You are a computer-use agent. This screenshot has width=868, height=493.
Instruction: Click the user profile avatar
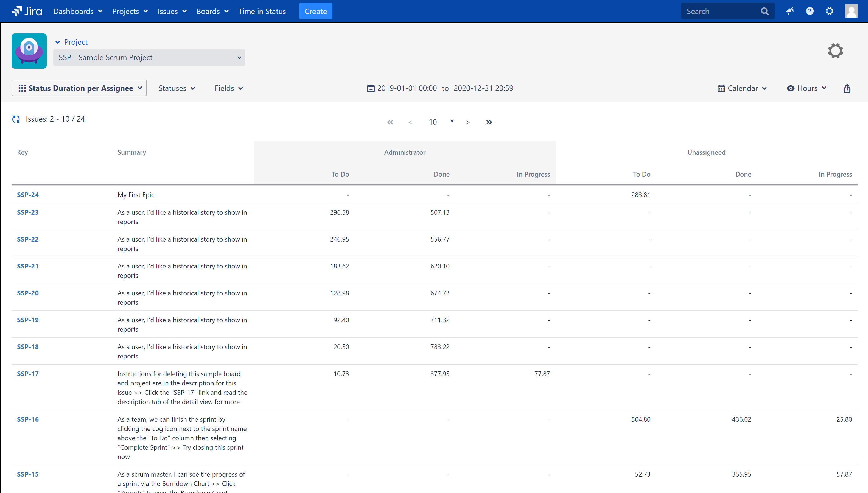[x=851, y=11]
